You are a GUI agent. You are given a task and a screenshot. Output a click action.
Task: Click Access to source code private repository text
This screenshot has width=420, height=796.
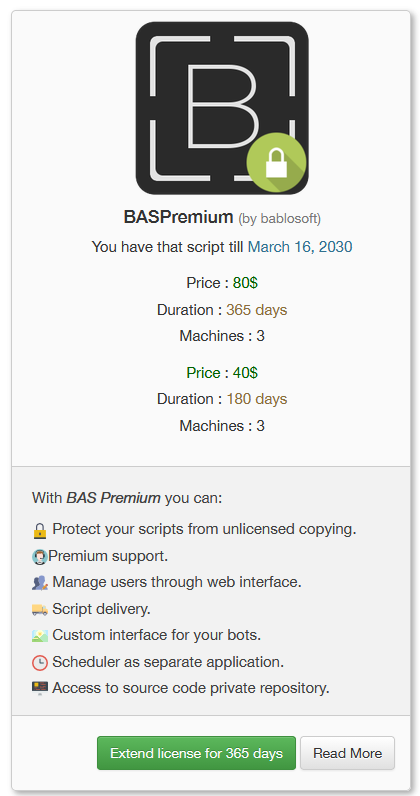click(191, 688)
